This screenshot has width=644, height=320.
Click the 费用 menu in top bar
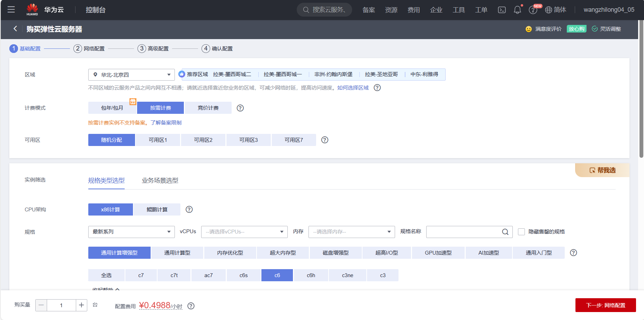coord(414,10)
